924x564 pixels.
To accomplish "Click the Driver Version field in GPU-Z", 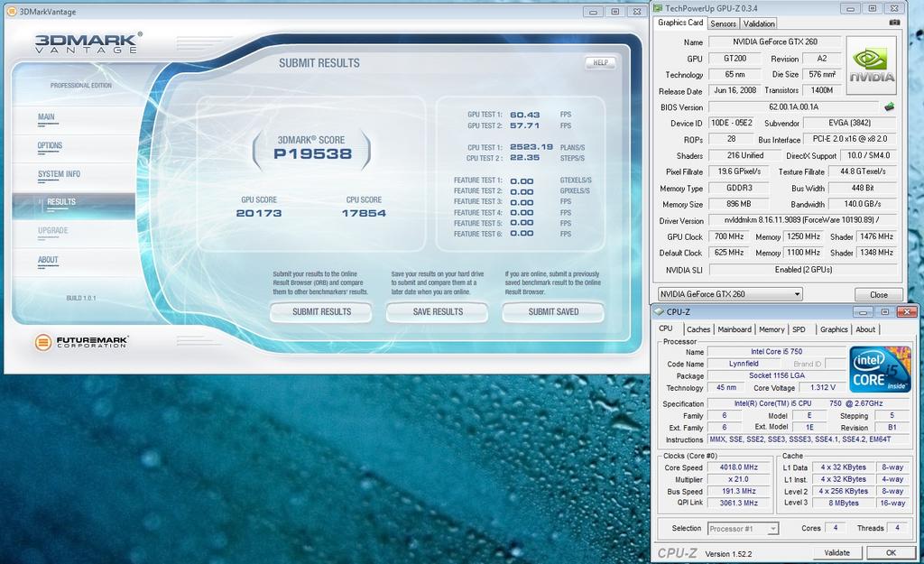I will pyautogui.click(x=802, y=220).
